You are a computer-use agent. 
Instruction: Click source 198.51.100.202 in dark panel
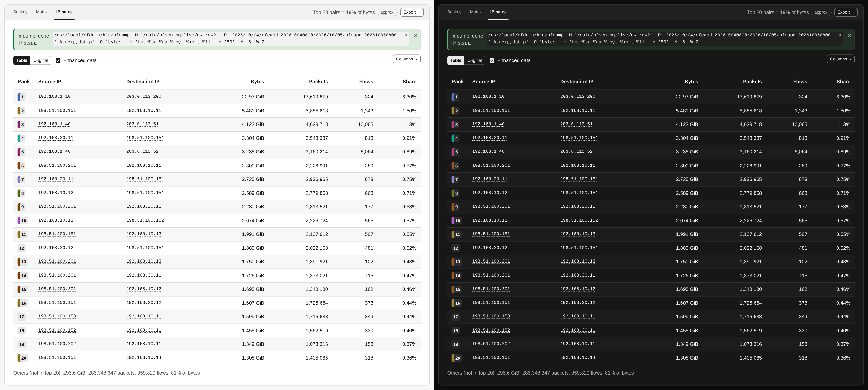(491, 344)
